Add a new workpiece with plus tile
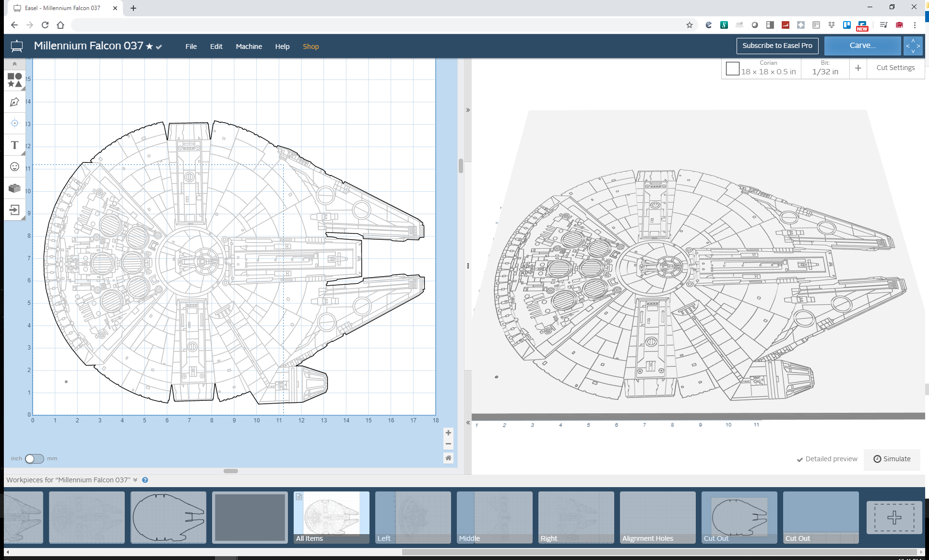 coord(894,517)
